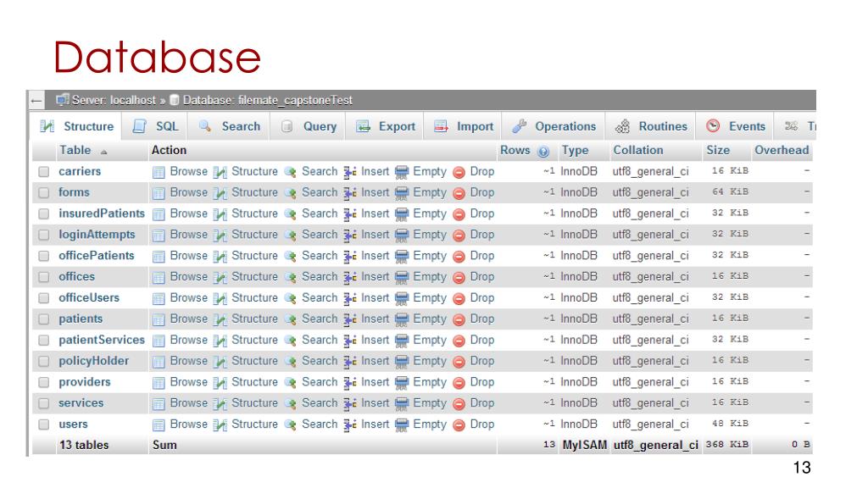Click the database icon in breadcrumb
868x488 pixels.
[175, 100]
